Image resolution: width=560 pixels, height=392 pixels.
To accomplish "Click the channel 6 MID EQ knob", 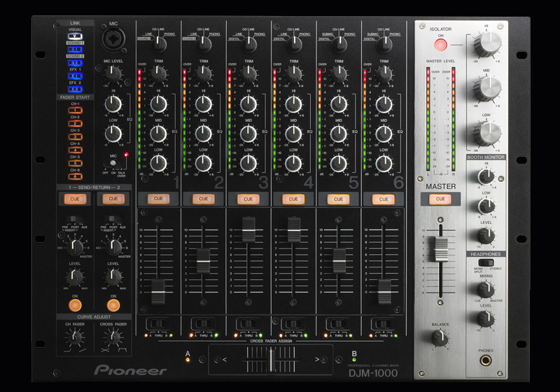I will point(384,134).
